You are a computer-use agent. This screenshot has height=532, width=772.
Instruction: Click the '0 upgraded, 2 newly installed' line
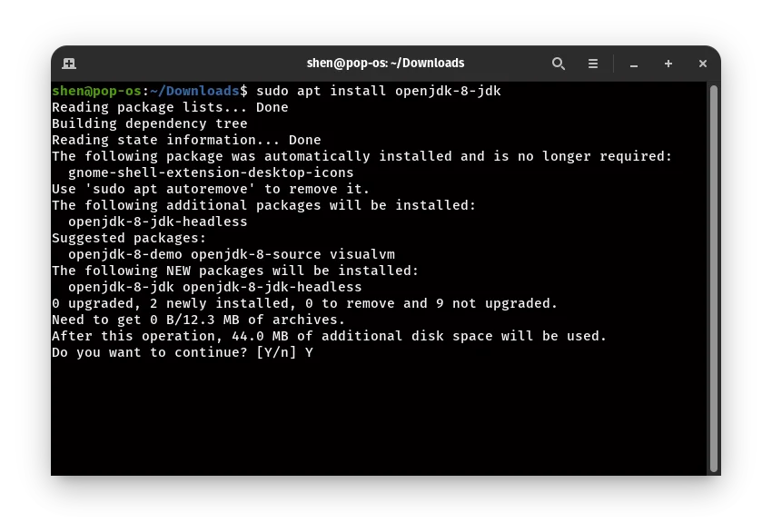point(305,303)
